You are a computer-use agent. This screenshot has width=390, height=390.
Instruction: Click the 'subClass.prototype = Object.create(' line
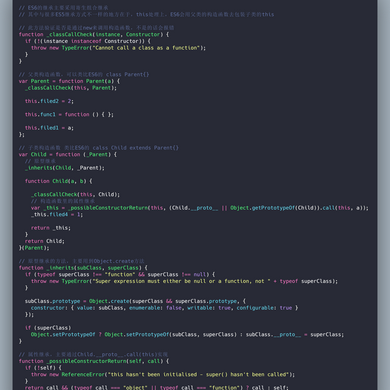(135, 301)
